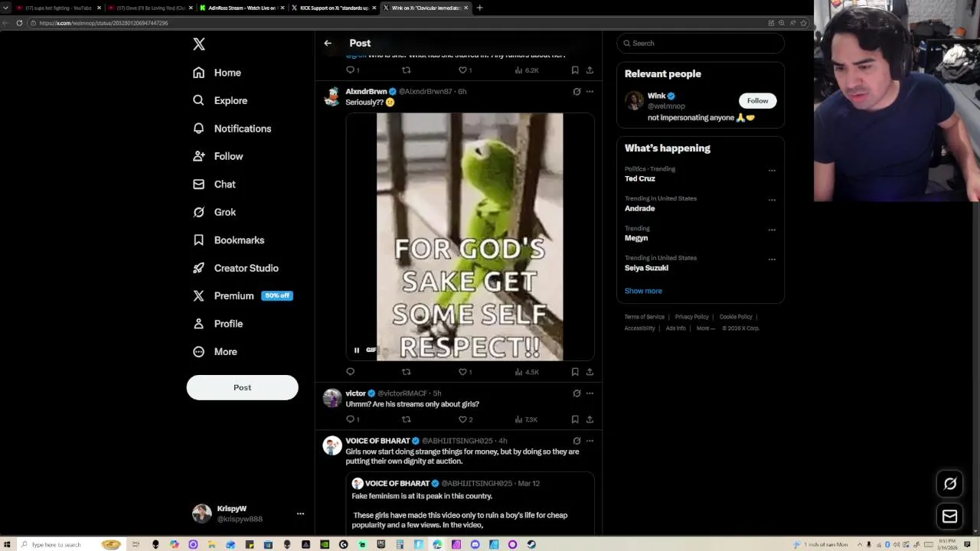
Task: Open the floating Grok button
Action: coord(950,484)
